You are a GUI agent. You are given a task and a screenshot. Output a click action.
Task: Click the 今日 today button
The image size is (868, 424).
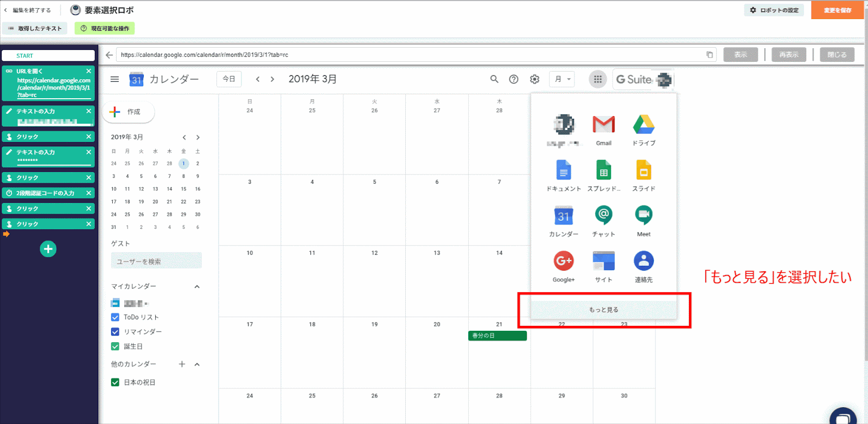229,79
